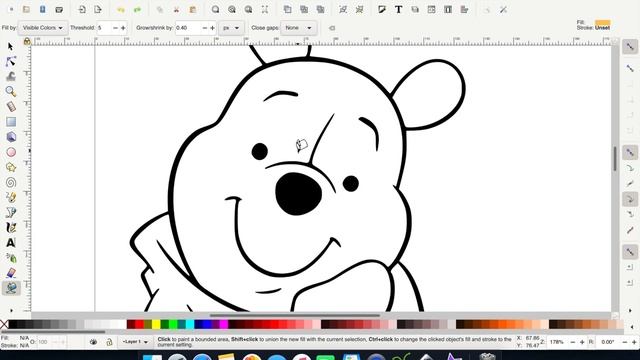This screenshot has height=360, width=640.
Task: Select the Tweak objects tool
Action: (x=11, y=76)
